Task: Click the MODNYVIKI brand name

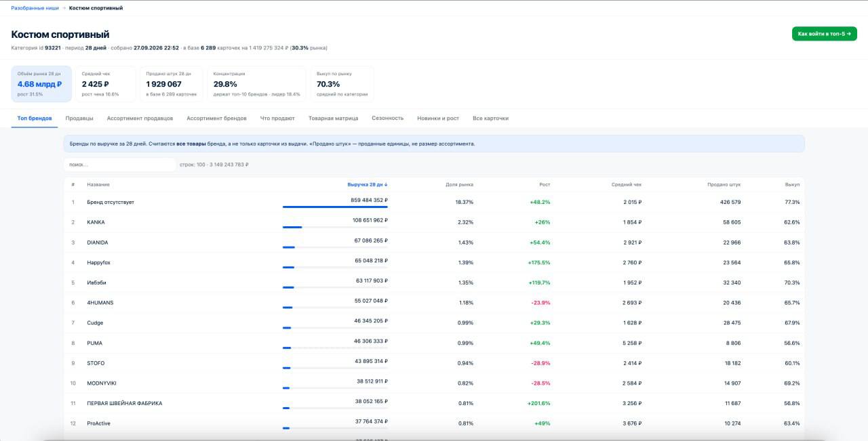Action: 102,383
